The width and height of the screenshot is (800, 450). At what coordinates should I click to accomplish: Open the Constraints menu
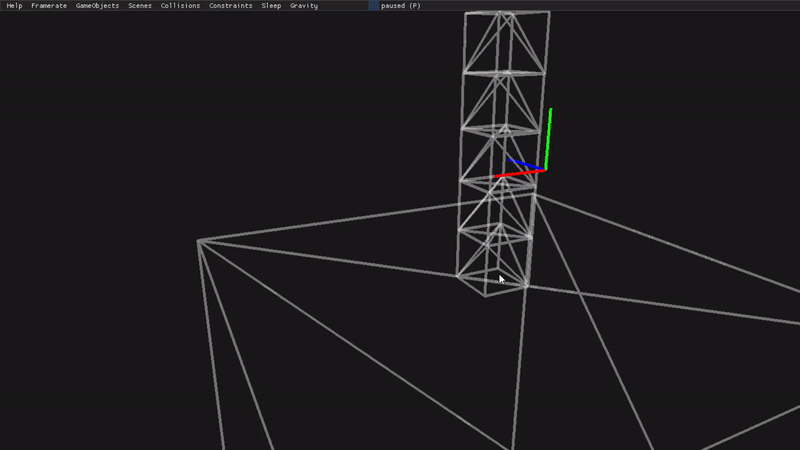pos(231,6)
